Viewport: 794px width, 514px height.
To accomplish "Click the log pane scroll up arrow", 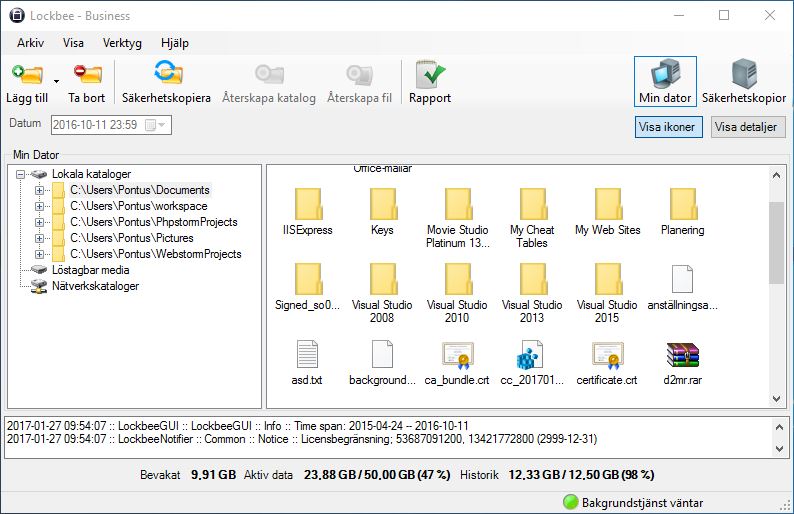I will 779,427.
